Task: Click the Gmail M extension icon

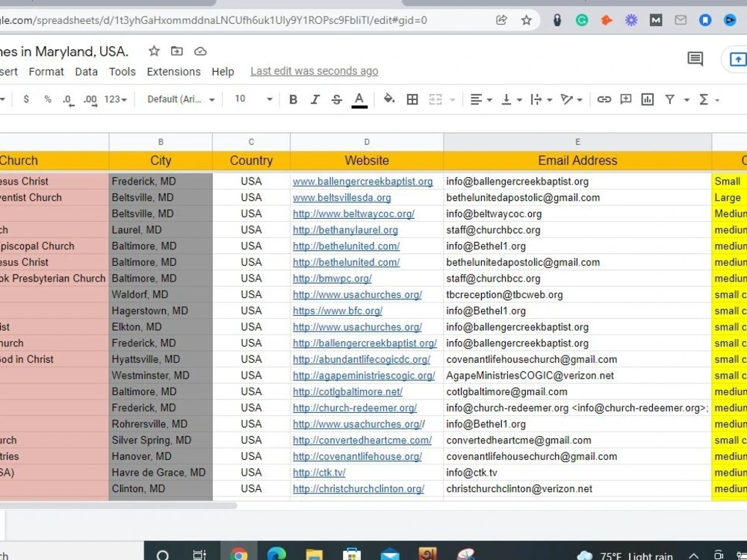Action: [x=656, y=20]
